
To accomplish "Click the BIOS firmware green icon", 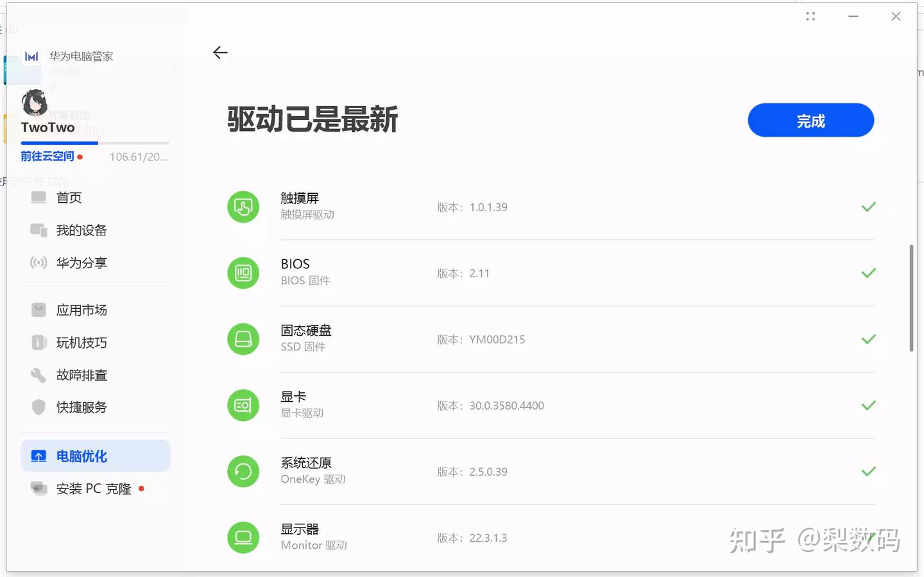I will 243,273.
